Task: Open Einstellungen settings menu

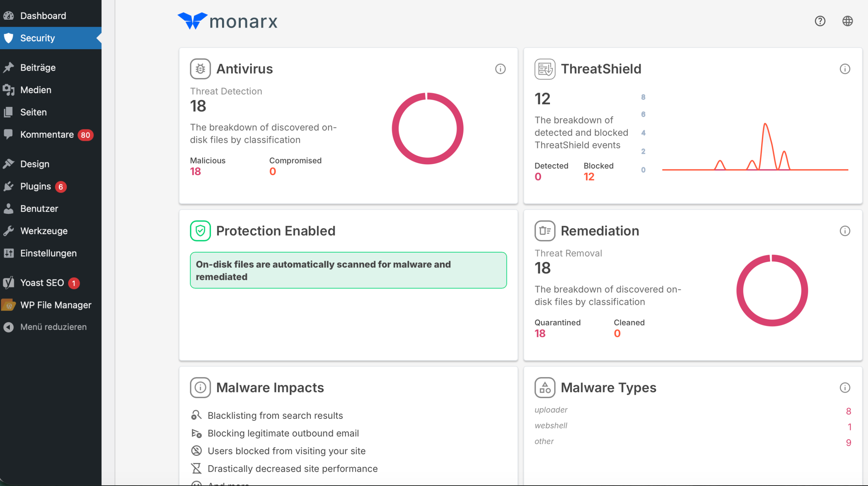Action: click(x=48, y=253)
